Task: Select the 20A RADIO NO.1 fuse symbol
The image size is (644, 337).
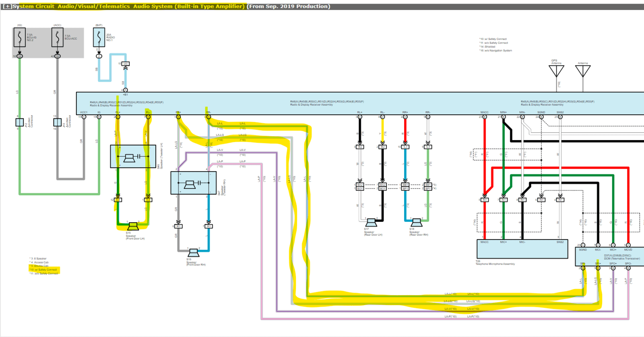Action: (x=99, y=37)
